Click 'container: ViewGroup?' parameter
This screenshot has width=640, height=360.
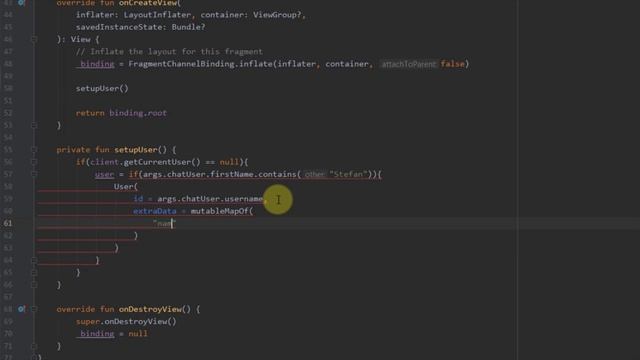click(x=251, y=15)
